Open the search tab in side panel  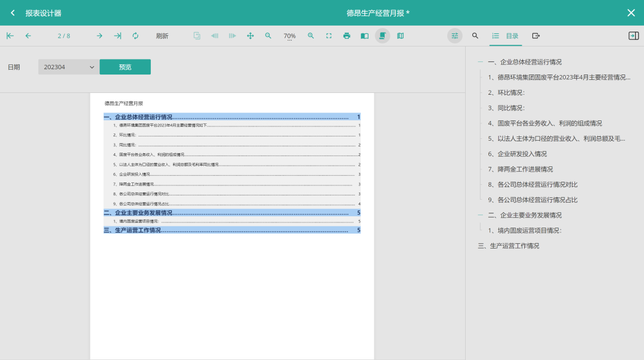click(x=475, y=36)
